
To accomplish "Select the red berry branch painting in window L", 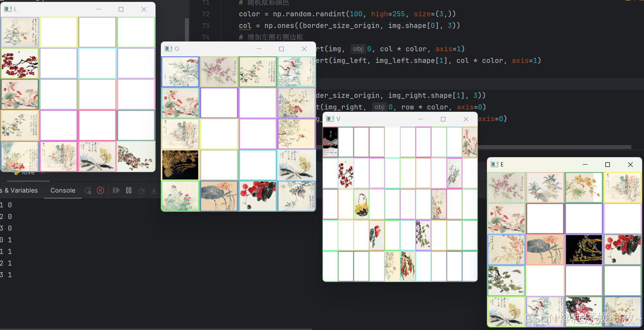I will 136,156.
